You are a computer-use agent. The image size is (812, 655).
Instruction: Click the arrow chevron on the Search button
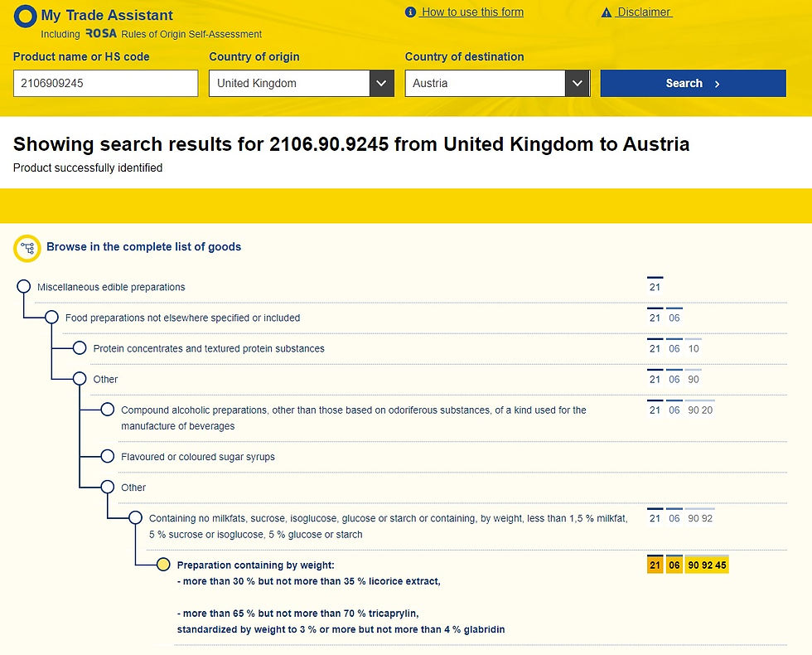(718, 84)
